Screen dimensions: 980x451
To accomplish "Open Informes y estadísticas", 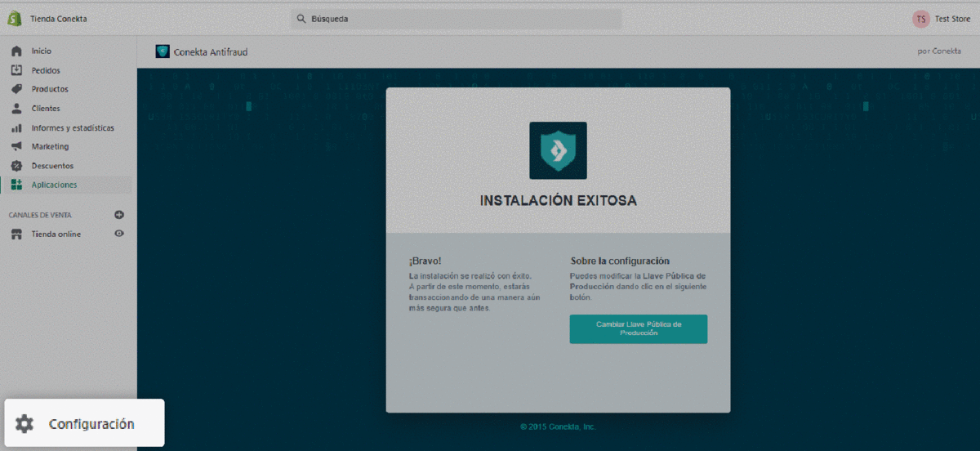I will 73,127.
